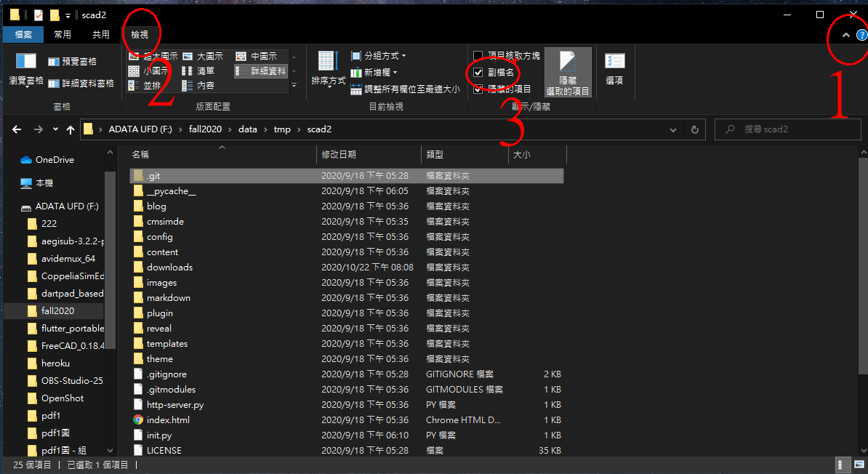Sort by the Date modified (修改日期) column header
This screenshot has width=868, height=474.
pos(339,155)
